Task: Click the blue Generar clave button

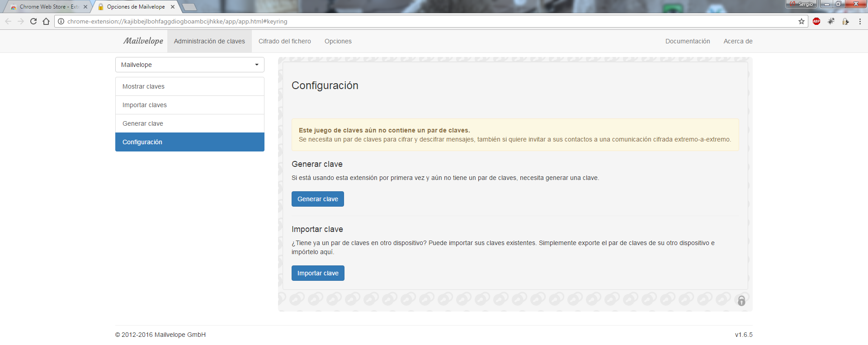Action: click(x=318, y=199)
